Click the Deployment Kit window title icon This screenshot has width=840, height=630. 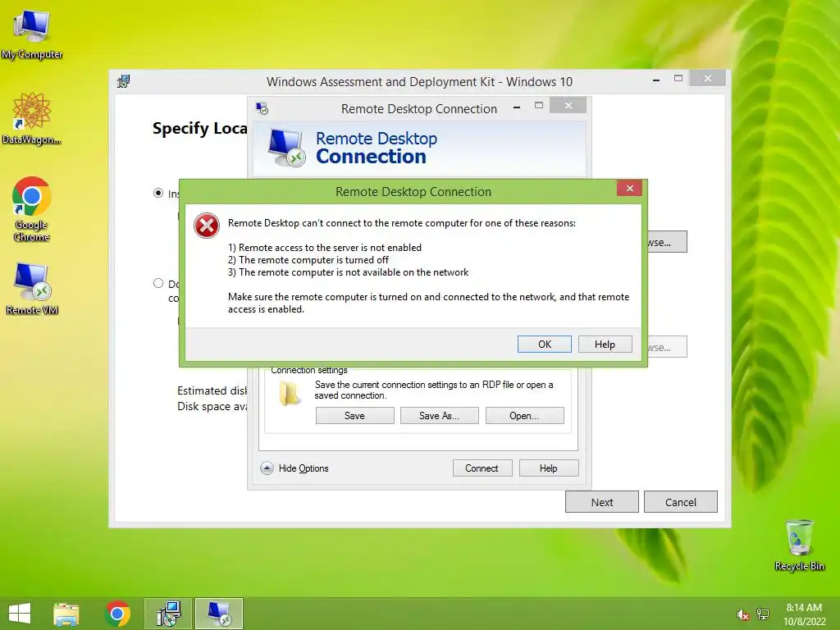tap(124, 81)
